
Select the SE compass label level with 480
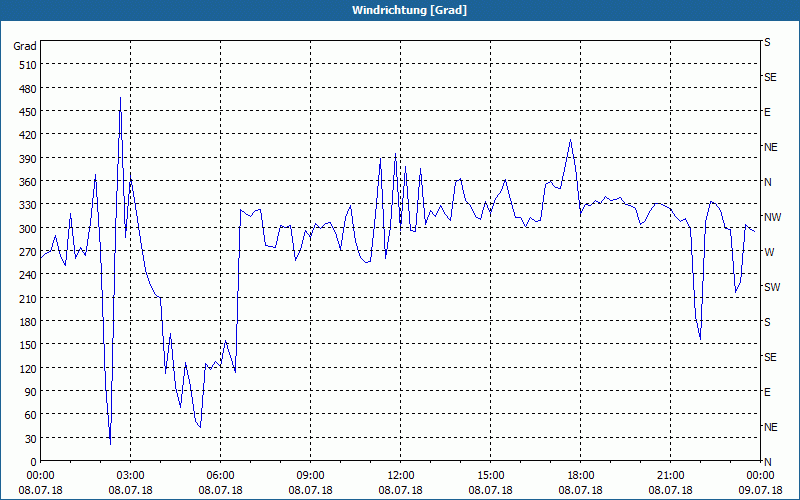(x=770, y=77)
